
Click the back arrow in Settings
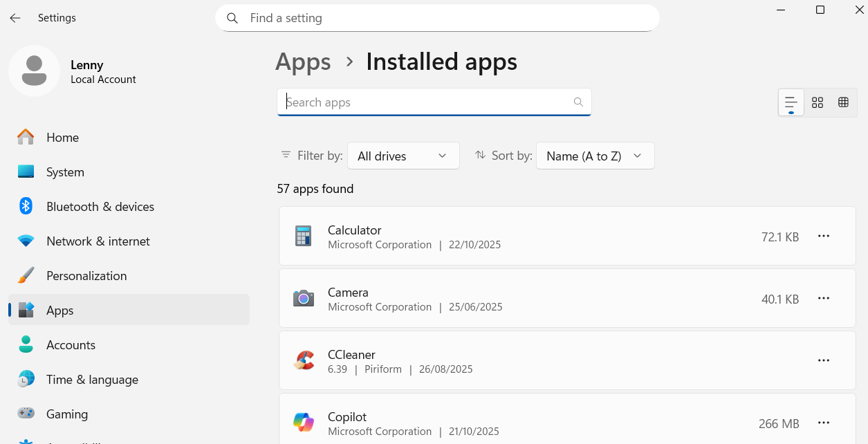pos(15,18)
